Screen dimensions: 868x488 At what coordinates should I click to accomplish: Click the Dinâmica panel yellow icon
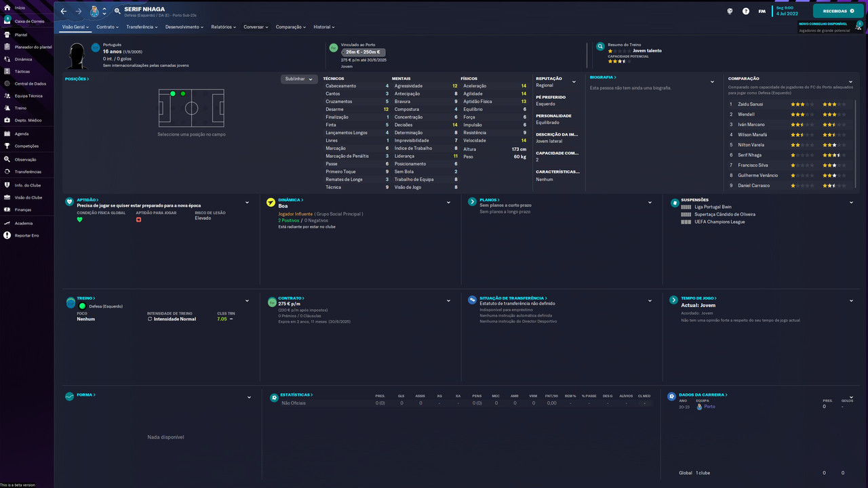pyautogui.click(x=271, y=202)
